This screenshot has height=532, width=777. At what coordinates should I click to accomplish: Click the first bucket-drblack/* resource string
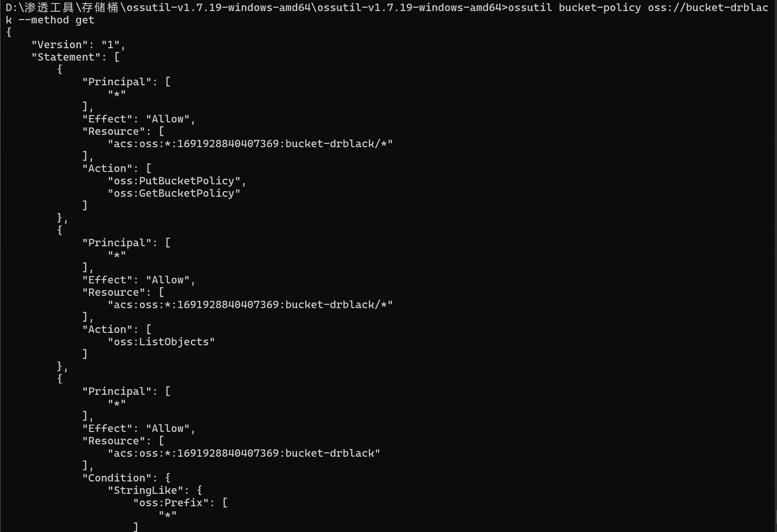[x=250, y=144]
